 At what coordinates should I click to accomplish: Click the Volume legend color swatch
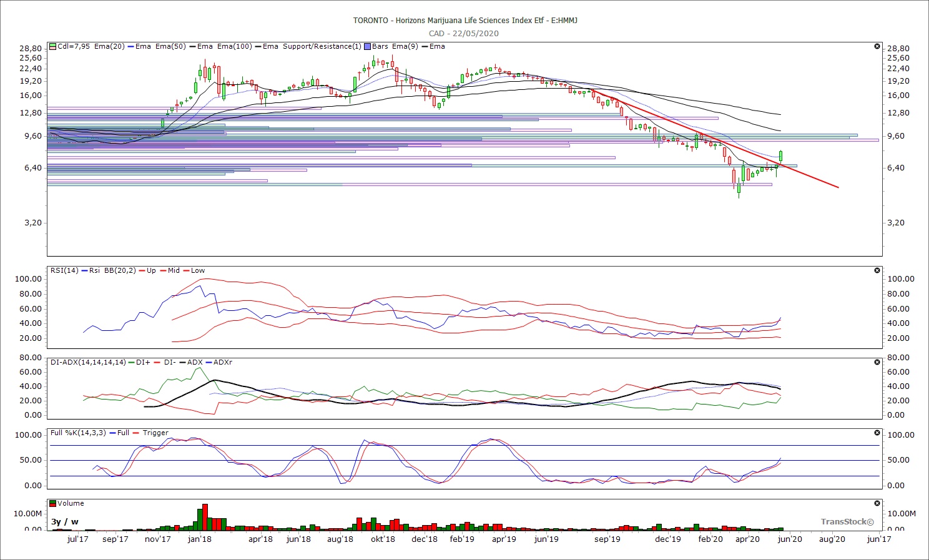[x=53, y=503]
